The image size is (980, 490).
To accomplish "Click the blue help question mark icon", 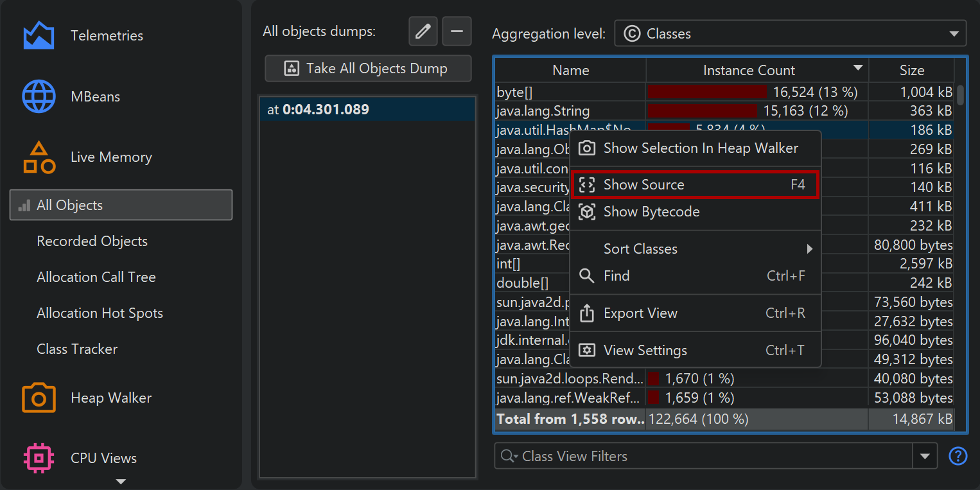I will coord(958,456).
